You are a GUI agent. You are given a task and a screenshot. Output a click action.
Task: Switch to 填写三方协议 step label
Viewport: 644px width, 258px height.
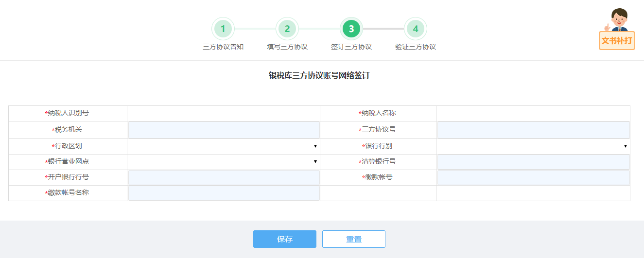tap(287, 47)
